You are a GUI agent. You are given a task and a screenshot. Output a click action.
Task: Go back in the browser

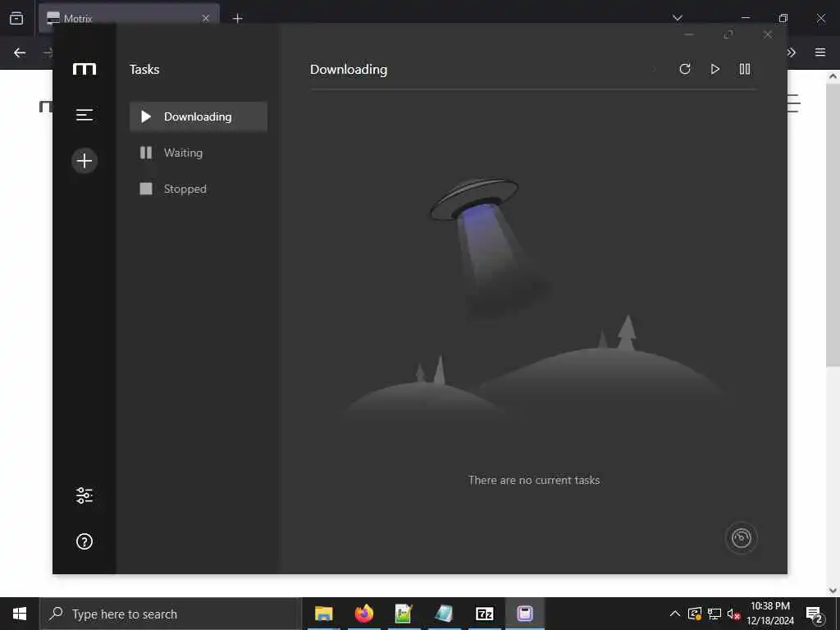(20, 52)
